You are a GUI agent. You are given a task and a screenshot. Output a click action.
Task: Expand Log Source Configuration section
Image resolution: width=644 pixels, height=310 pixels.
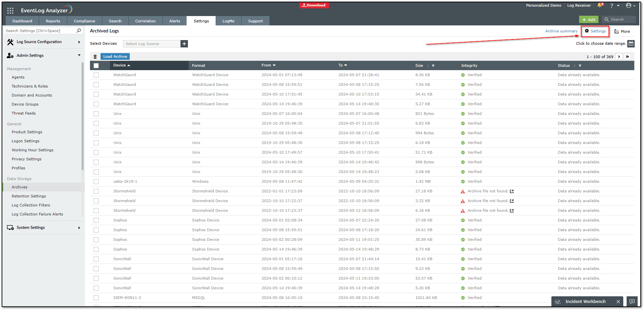coord(79,42)
